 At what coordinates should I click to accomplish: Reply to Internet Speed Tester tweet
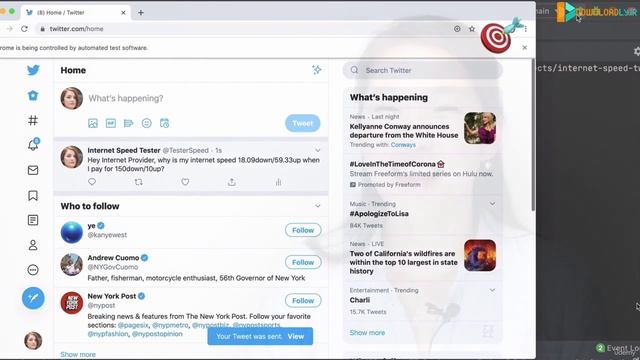coord(92,182)
